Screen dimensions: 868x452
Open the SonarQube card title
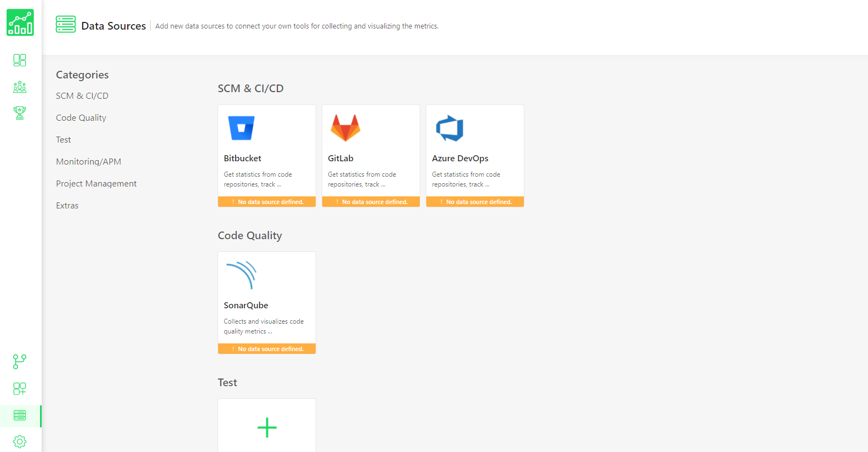246,305
